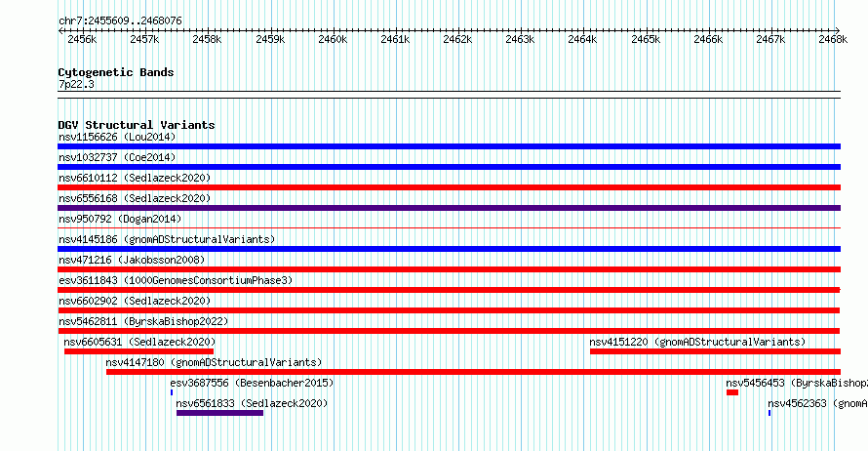Click the 2464k ruler position
Image resolution: width=868 pixels, height=451 pixels.
pos(583,39)
